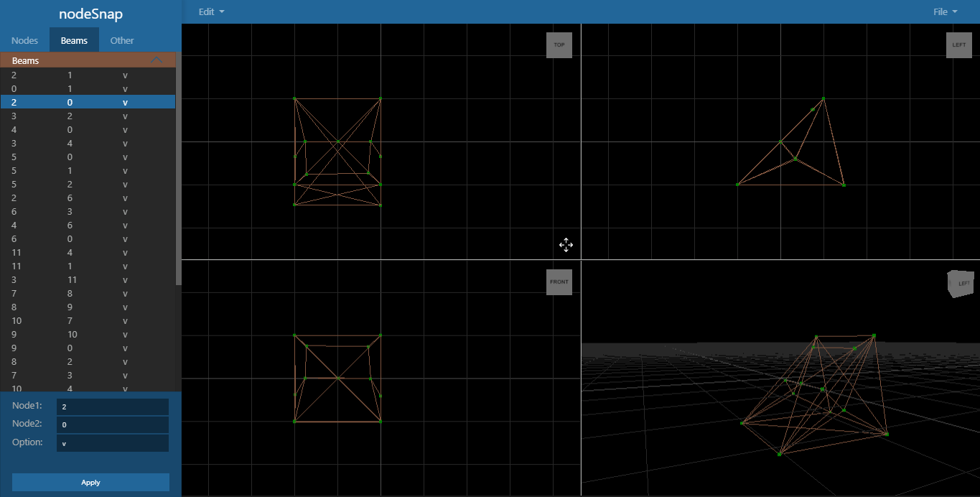The image size is (980, 497).
Task: Collapse the Beams list using header chevron
Action: pos(157,61)
